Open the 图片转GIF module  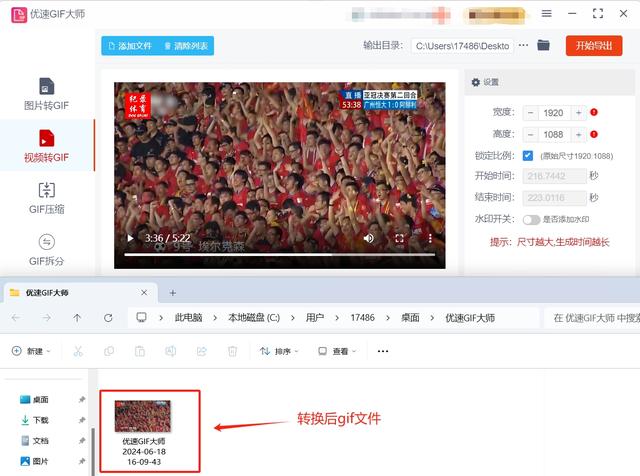pyautogui.click(x=46, y=94)
